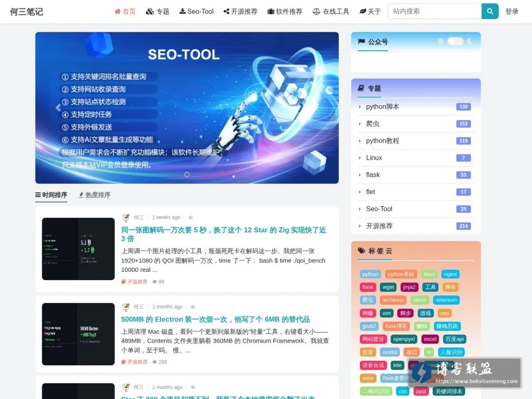Click the python基础 tag
Viewport: 532px width, 399px height.
pyautogui.click(x=401, y=274)
